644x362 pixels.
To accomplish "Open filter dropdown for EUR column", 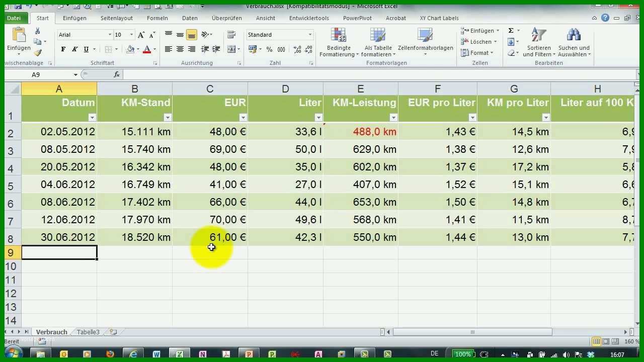I will point(243,118).
